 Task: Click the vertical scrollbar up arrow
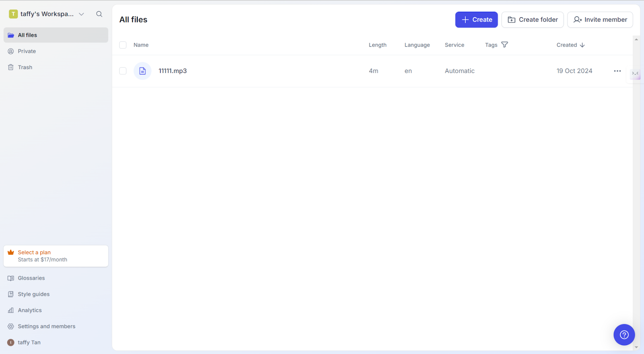click(636, 39)
